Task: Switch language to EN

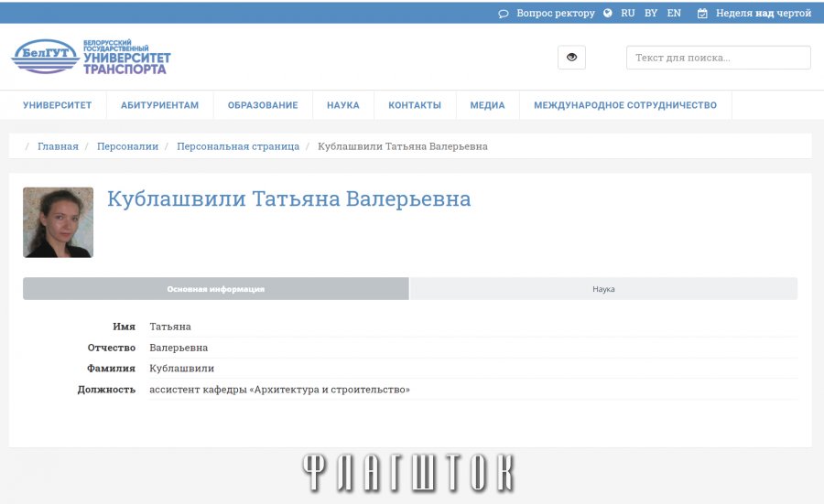Action: point(674,14)
